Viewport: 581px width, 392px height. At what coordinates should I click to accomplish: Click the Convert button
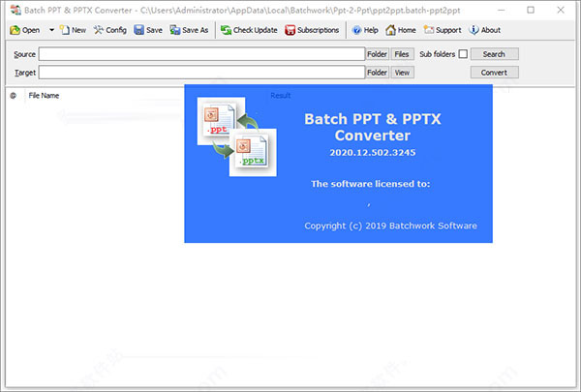click(494, 73)
